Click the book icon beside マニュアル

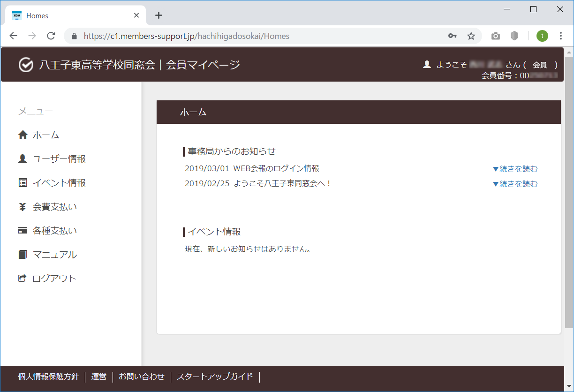(x=23, y=255)
